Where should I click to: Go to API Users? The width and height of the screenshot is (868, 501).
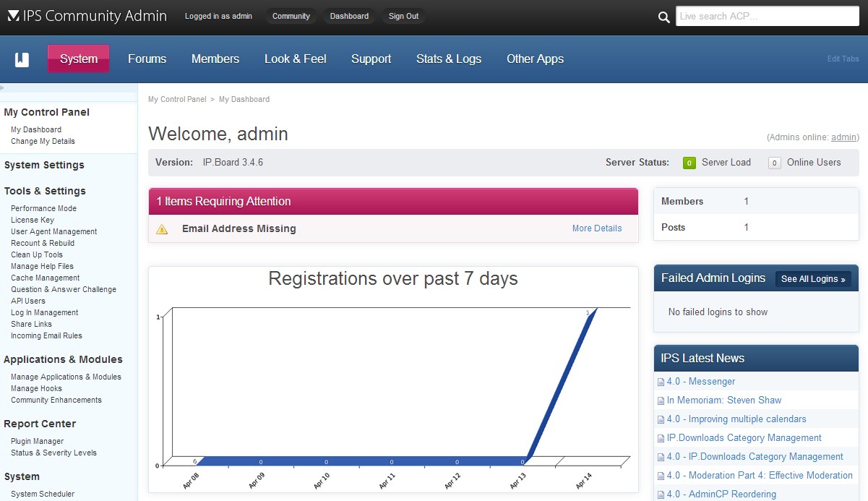coord(28,301)
